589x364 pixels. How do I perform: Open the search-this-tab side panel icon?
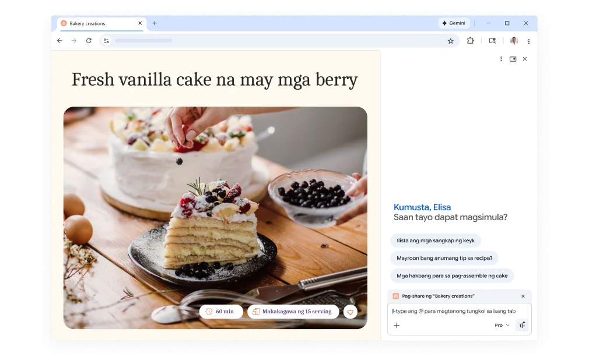coord(492,41)
